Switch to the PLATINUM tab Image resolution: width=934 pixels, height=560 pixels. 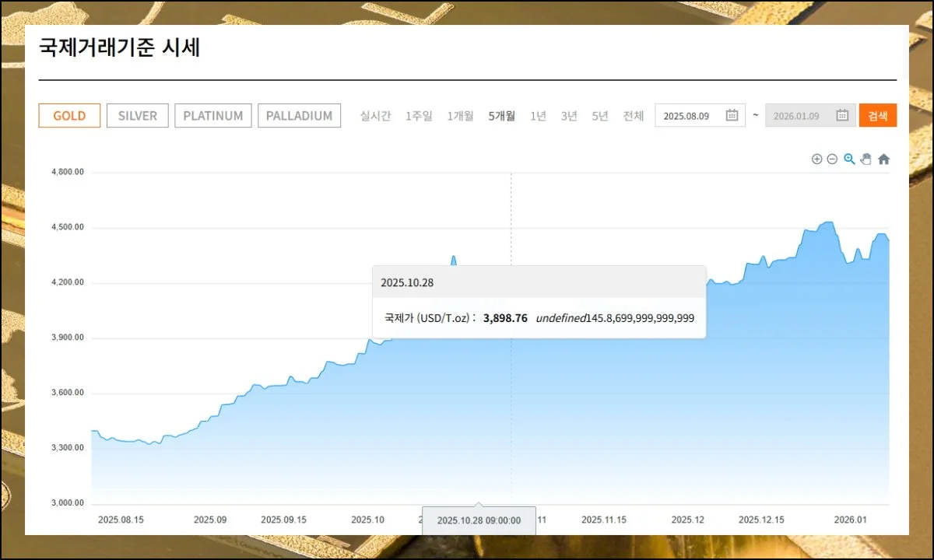(x=213, y=116)
